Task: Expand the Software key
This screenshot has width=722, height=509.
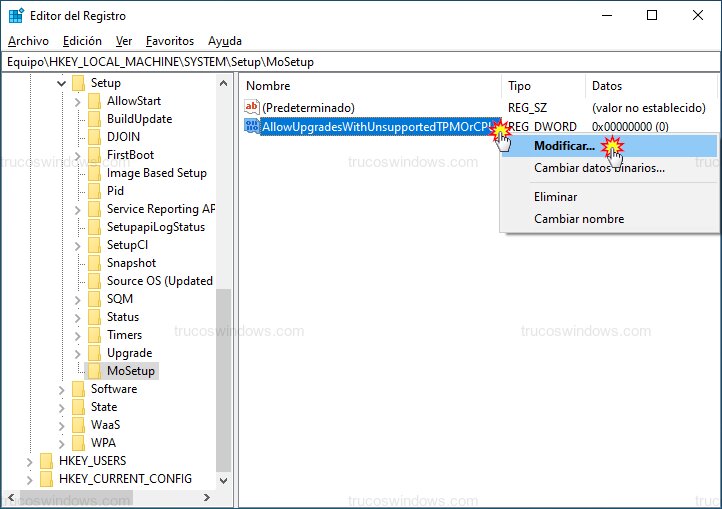Action: click(x=62, y=390)
